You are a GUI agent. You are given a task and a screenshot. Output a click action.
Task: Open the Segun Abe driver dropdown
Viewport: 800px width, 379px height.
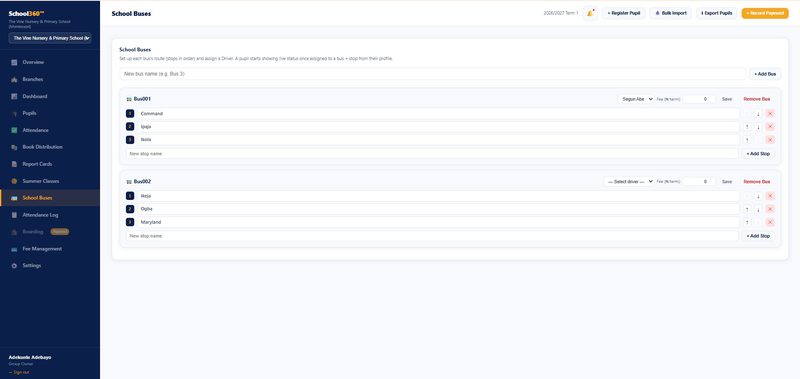[x=636, y=99]
